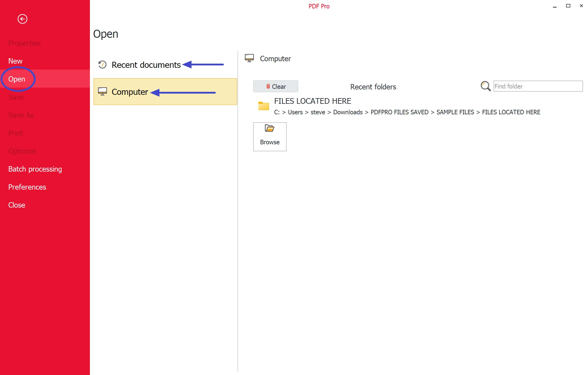Select the Computer location tab
The image size is (588, 375).
[130, 92]
